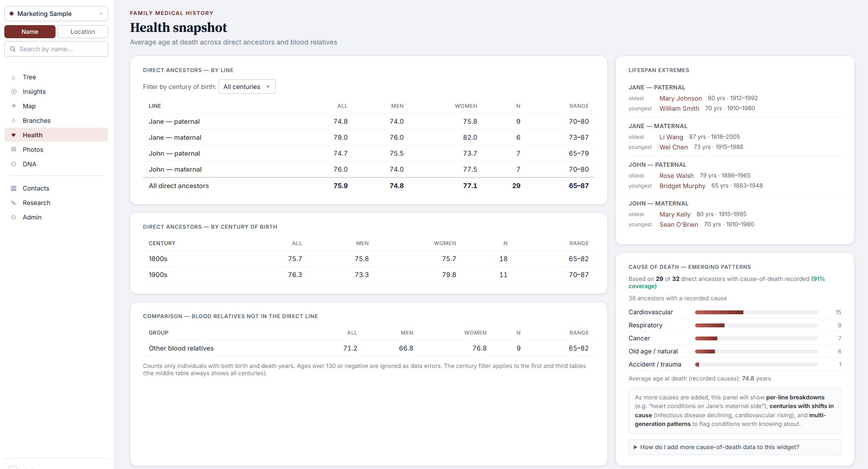Focus the Search by name field
Viewport: 868px width, 469px height.
(56, 49)
